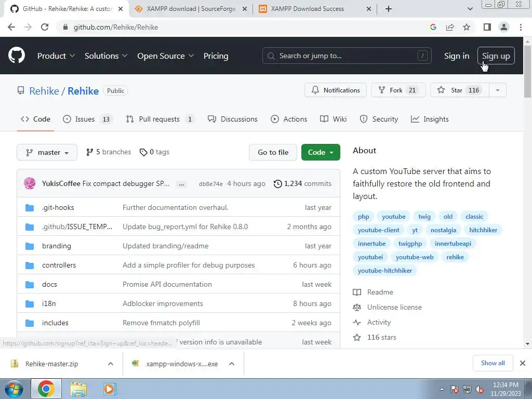Open the Windows Start menu

point(14,389)
